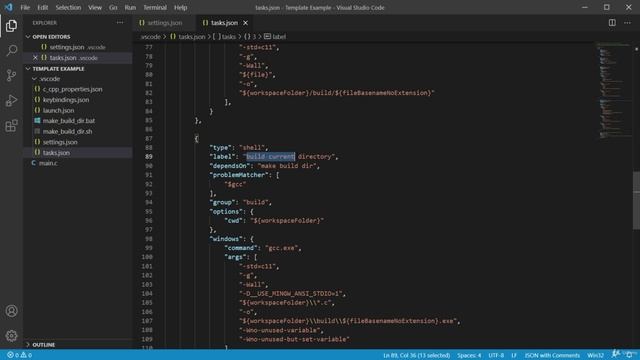Open the View menu

(95, 7)
